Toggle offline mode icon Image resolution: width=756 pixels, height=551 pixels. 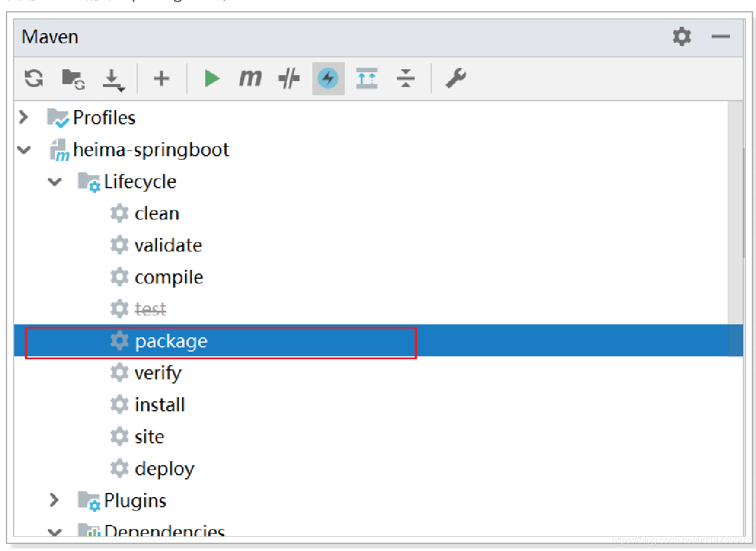click(289, 78)
